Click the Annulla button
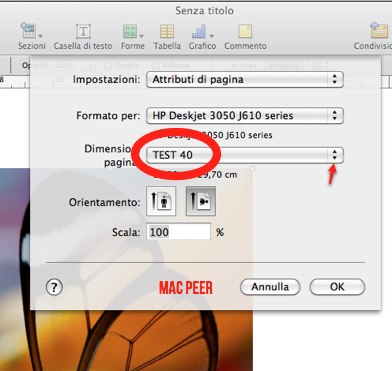The width and height of the screenshot is (392, 371). coord(270,287)
